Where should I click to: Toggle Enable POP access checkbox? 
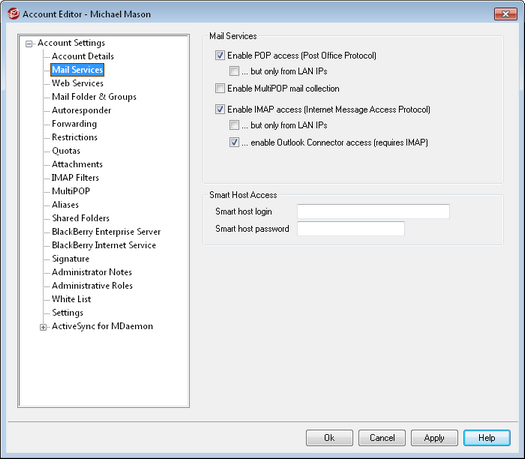(220, 56)
